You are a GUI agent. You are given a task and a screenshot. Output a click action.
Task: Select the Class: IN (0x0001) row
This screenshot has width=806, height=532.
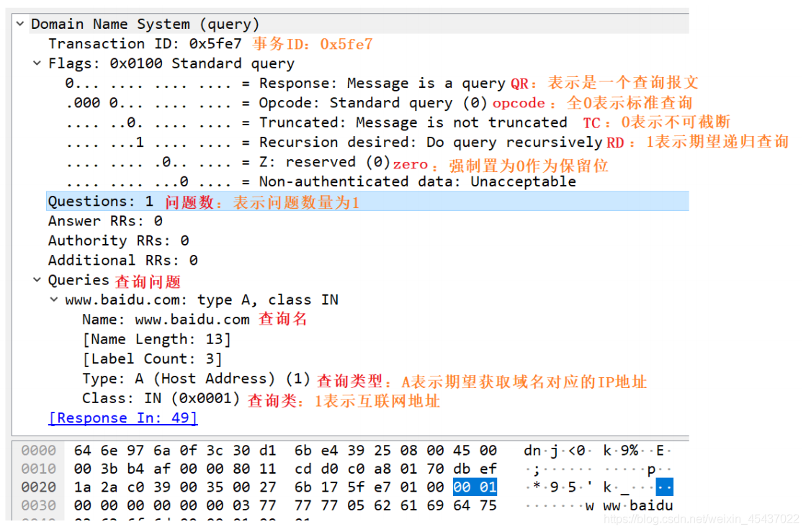[161, 398]
